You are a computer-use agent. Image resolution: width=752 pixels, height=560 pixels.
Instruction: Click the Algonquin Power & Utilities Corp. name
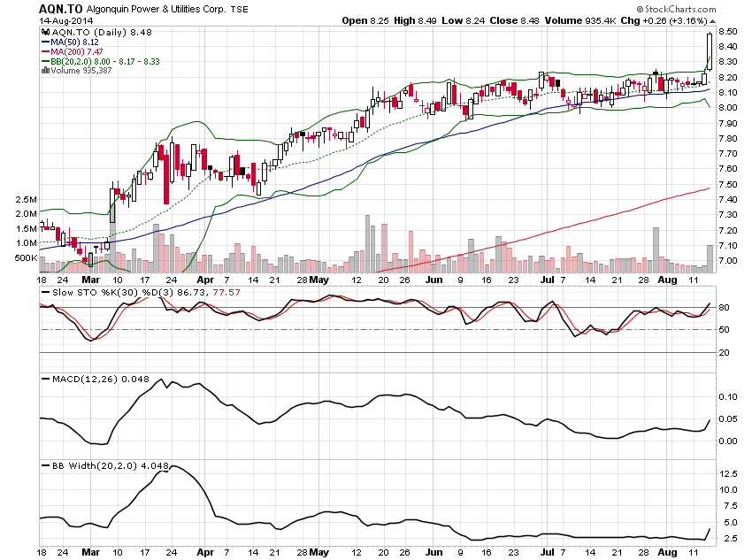(156, 9)
